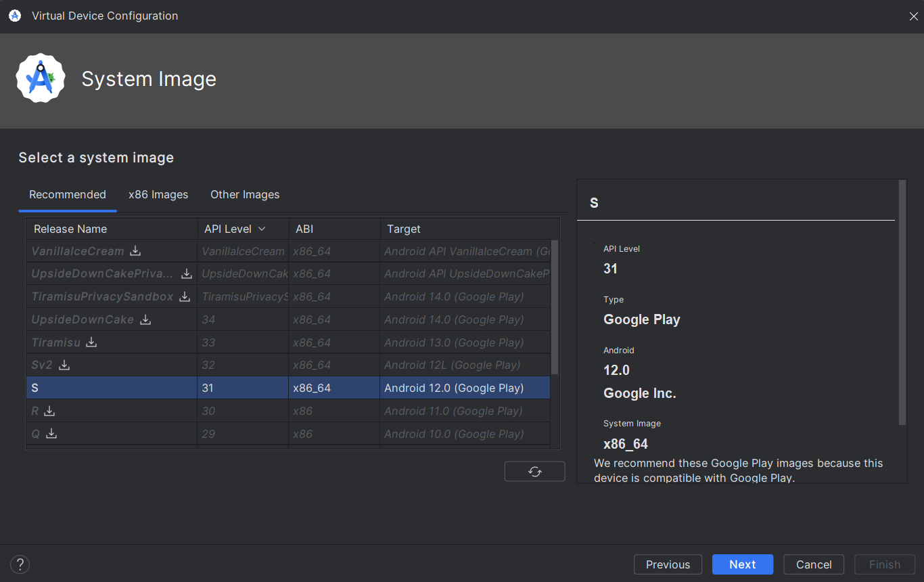The image size is (924, 582).
Task: Click Android 11.0 (Google Play) target cell
Action: (465, 411)
